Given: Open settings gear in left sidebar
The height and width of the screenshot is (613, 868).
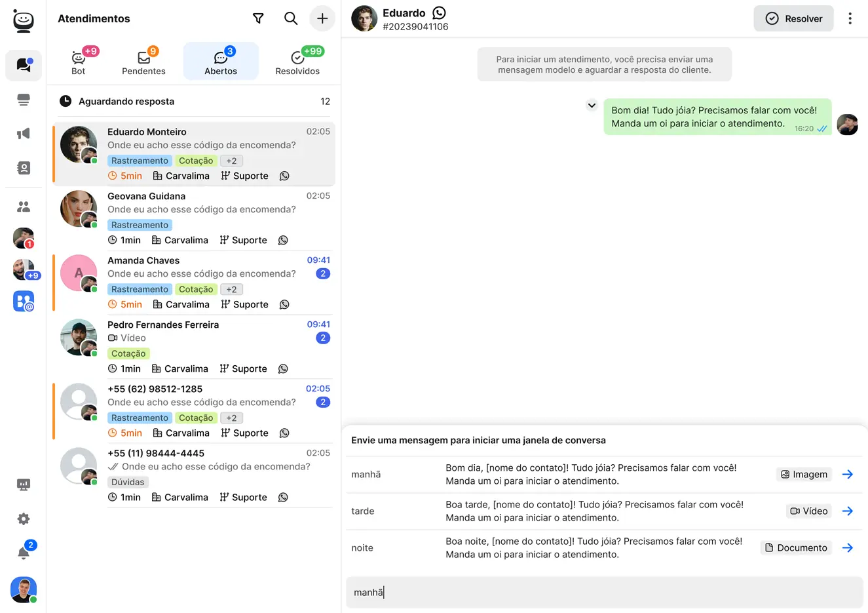Looking at the screenshot, I should pos(24,519).
